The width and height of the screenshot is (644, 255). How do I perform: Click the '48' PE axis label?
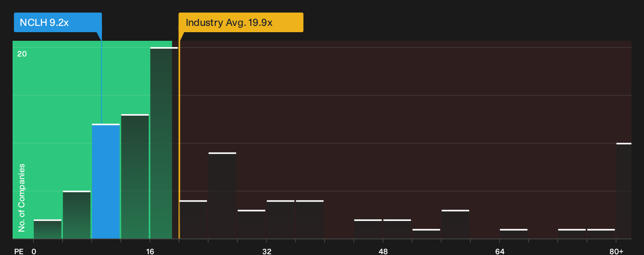[383, 251]
